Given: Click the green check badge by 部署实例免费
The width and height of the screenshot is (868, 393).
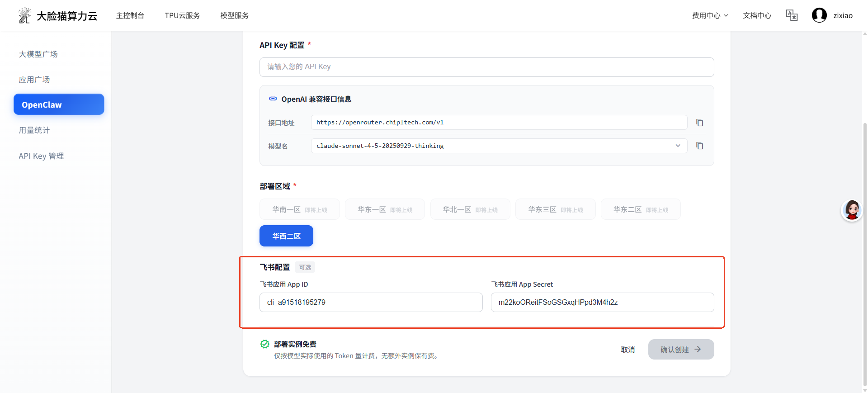Looking at the screenshot, I should point(265,344).
